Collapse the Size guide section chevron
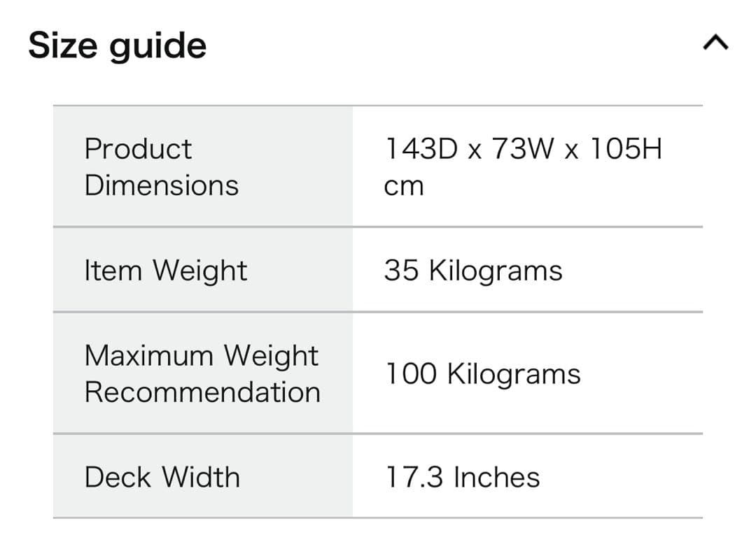Viewport: 756px width, 542px height. click(715, 44)
